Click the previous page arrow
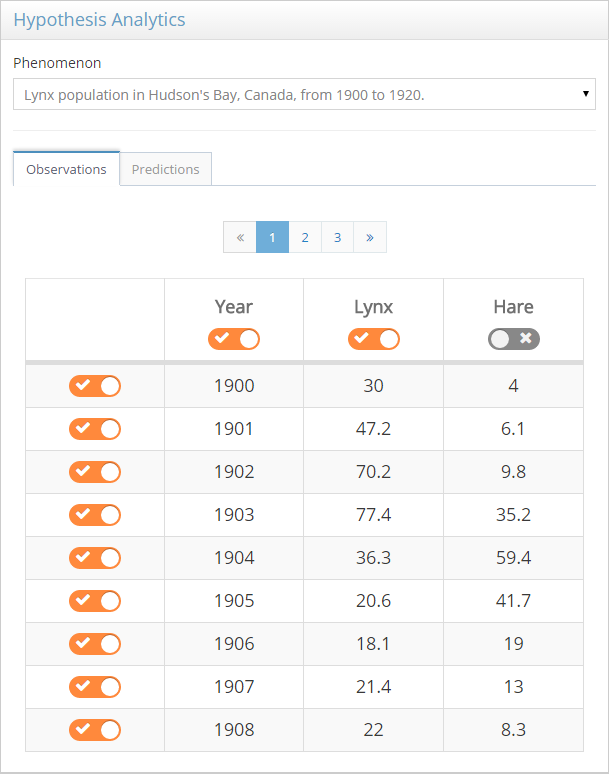 pyautogui.click(x=240, y=237)
